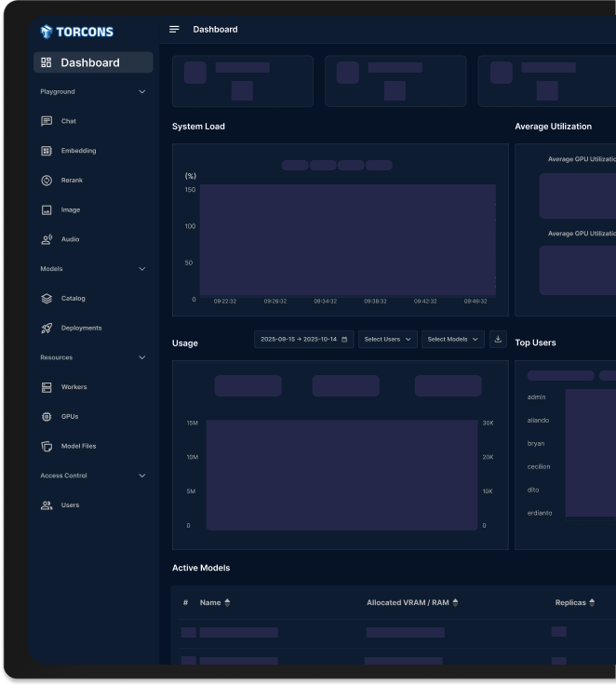Click the Chat message icon
Viewport: 616px width, 686px height.
(47, 121)
